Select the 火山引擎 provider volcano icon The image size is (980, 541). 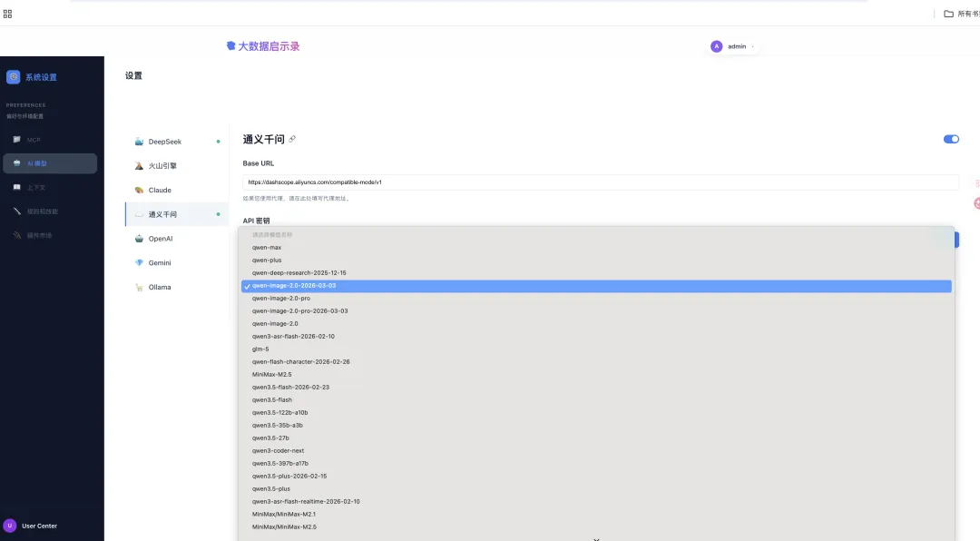click(x=139, y=166)
